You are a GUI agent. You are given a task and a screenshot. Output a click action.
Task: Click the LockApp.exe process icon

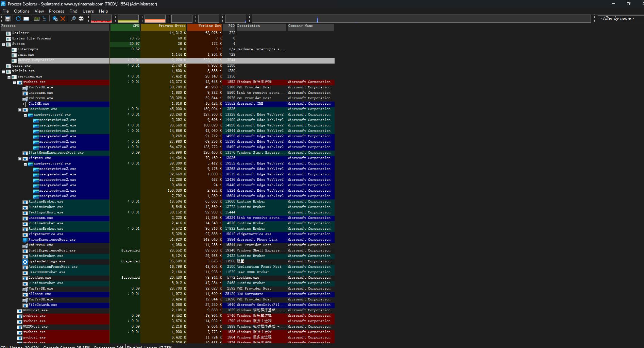coord(25,278)
